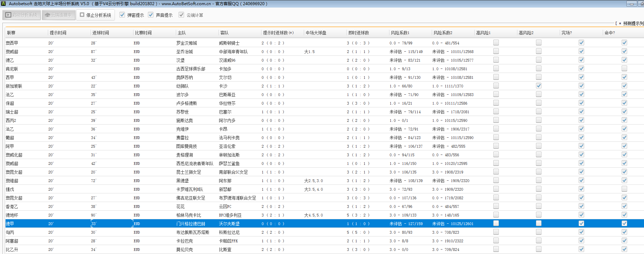Sort by 提示时间 column header
This screenshot has width=644, height=254.
click(58, 33)
